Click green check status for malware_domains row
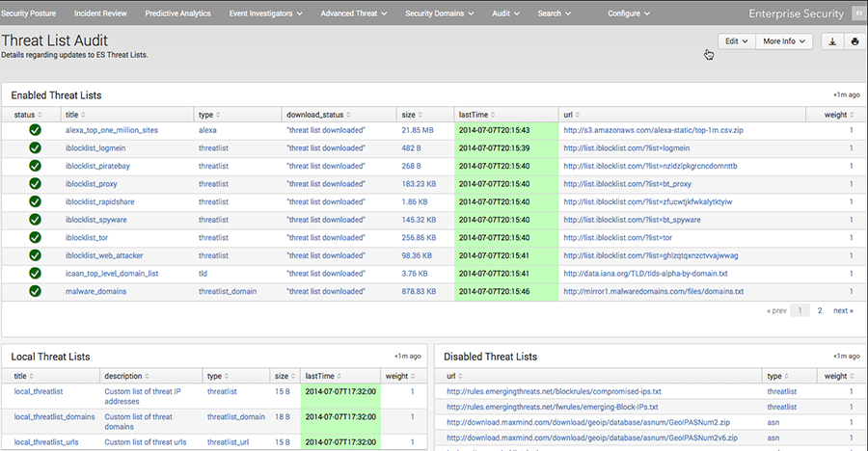 pyautogui.click(x=35, y=291)
